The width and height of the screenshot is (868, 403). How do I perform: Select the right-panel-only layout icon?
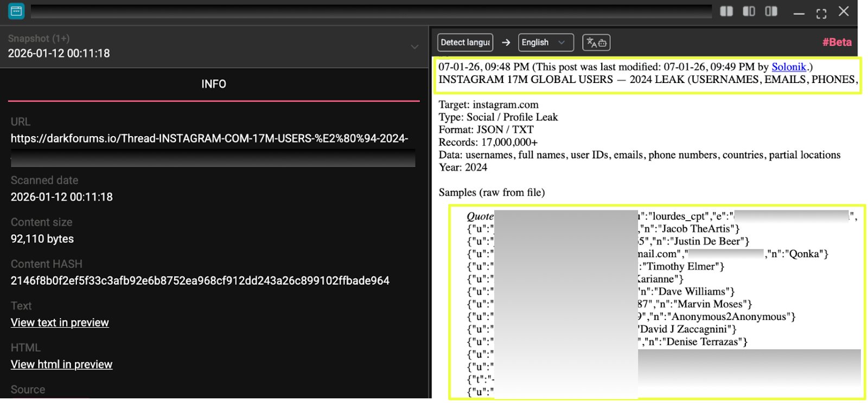771,11
